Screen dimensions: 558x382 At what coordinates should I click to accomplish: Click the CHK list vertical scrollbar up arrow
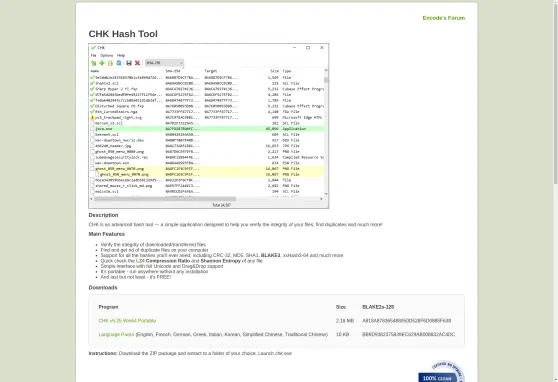point(326,70)
